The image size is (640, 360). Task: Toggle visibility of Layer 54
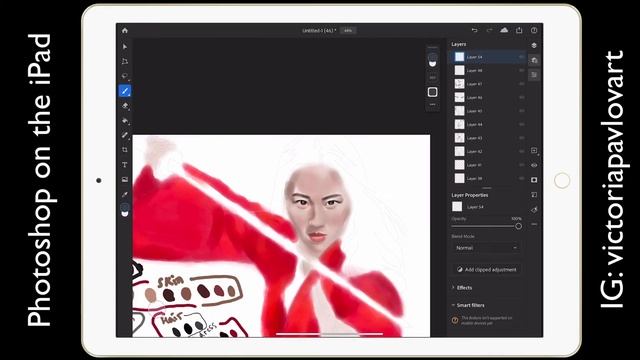point(521,57)
